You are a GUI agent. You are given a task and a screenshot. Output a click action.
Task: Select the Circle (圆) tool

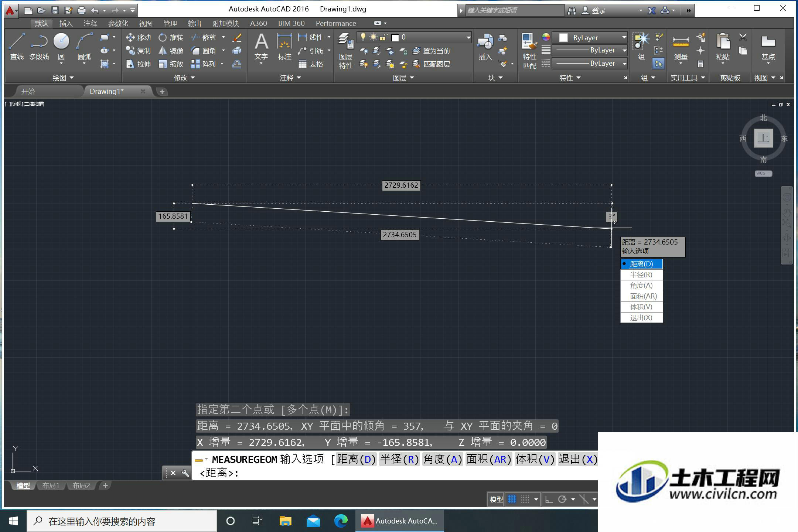pyautogui.click(x=61, y=46)
